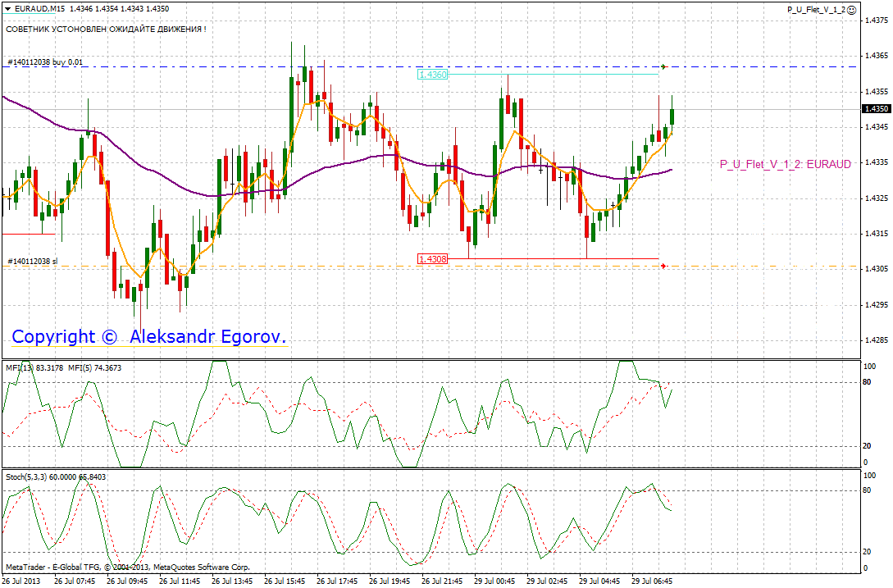Viewport: 893px width, 588px height.
Task: Click the 26 Jul 15:45 time axis label
Action: point(285,581)
